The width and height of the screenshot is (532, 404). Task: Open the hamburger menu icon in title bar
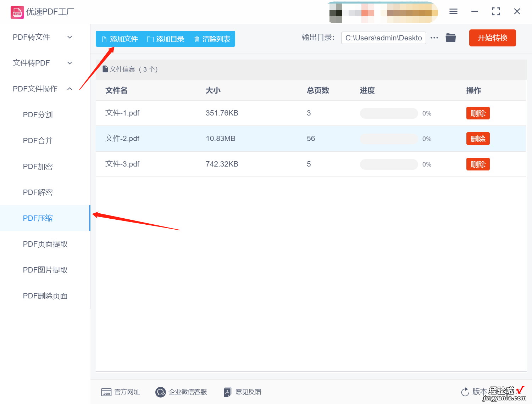[453, 11]
